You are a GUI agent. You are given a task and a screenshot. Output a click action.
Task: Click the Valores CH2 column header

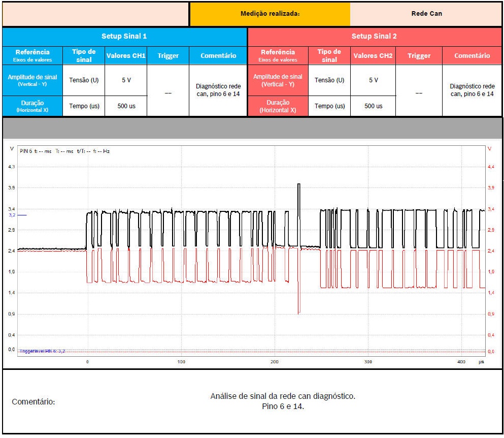tap(373, 55)
